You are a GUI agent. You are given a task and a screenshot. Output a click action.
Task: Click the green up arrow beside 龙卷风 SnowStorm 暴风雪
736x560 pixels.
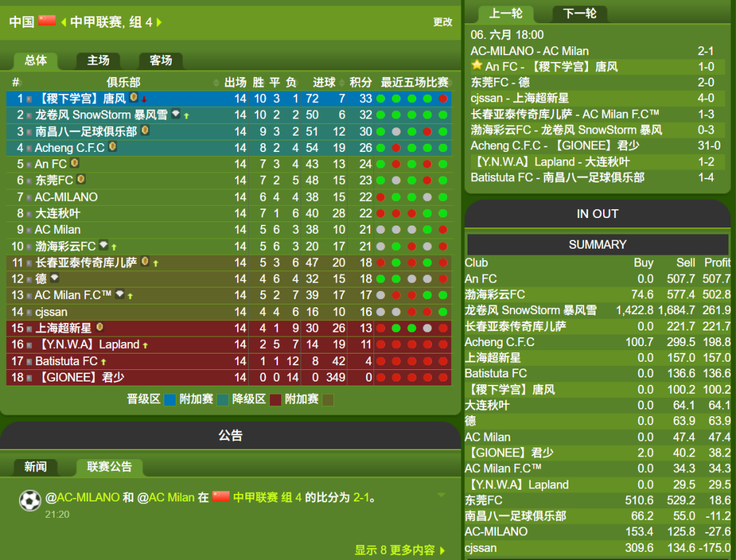click(186, 115)
